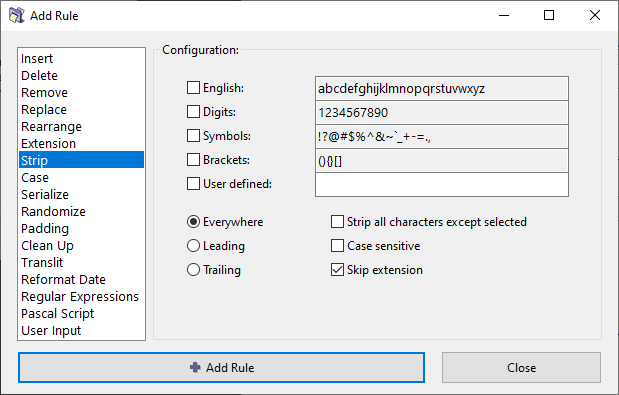Enable the English characters checkbox
This screenshot has width=619, height=395.
pyautogui.click(x=193, y=88)
